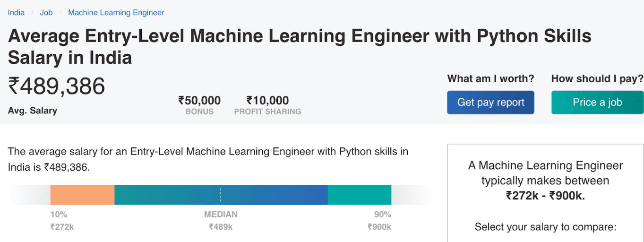Click the ₹272k - ₹900k range in card
644x242 pixels.
click(545, 195)
